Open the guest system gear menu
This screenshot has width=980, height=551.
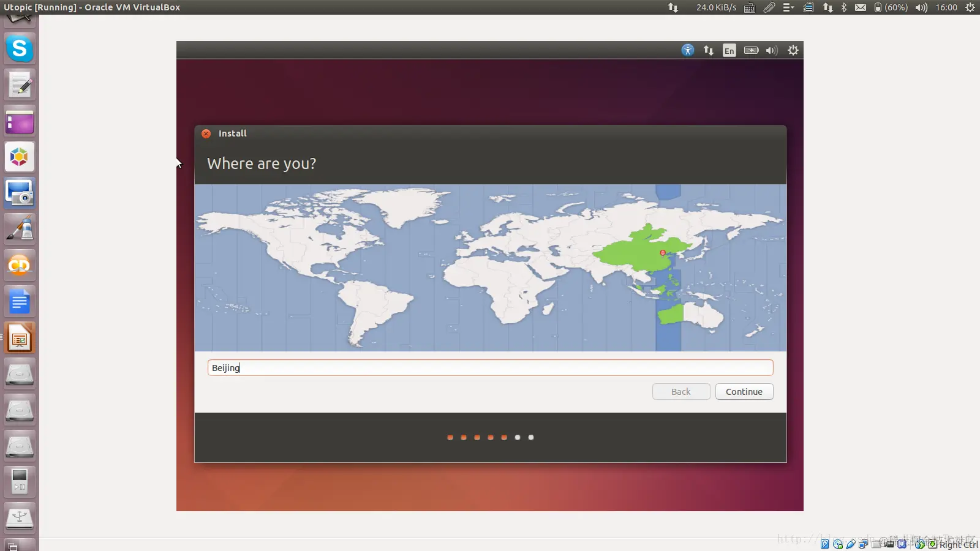[x=793, y=50]
